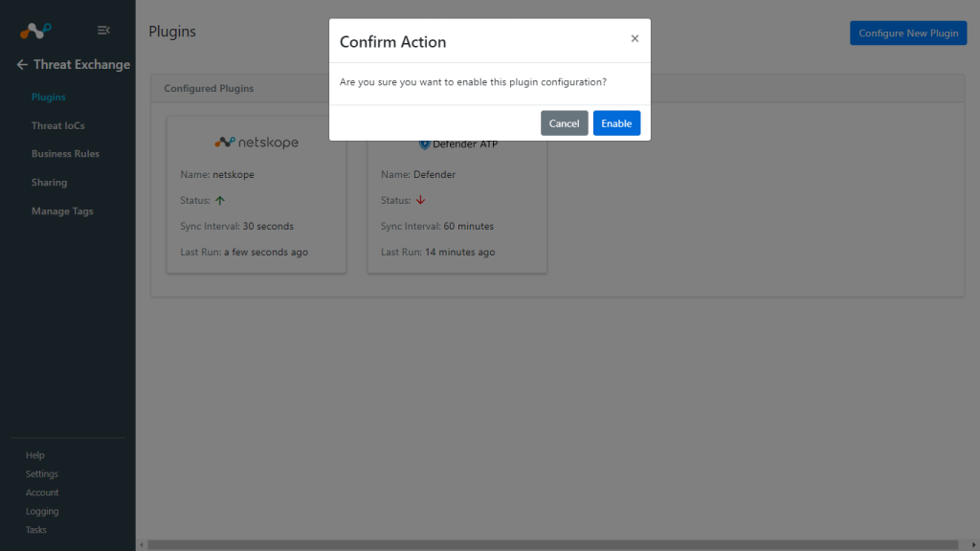Cancel the confirm action dialog

tap(564, 123)
